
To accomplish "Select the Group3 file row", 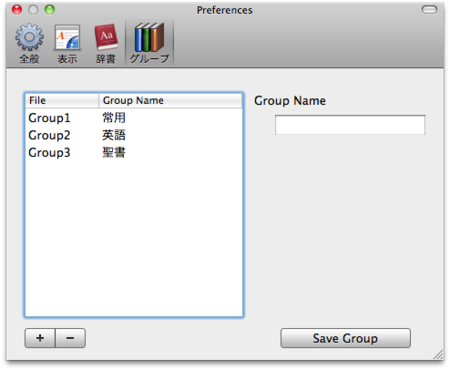I will [x=134, y=153].
